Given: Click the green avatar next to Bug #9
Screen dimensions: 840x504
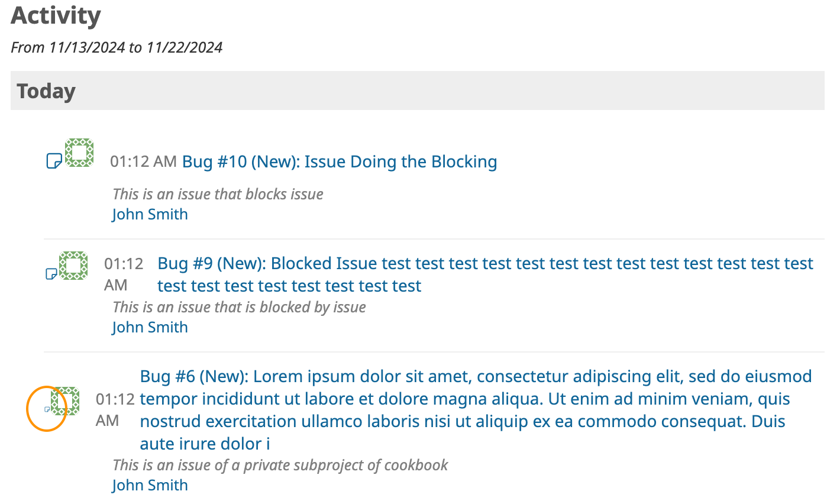Looking at the screenshot, I should tap(73, 266).
